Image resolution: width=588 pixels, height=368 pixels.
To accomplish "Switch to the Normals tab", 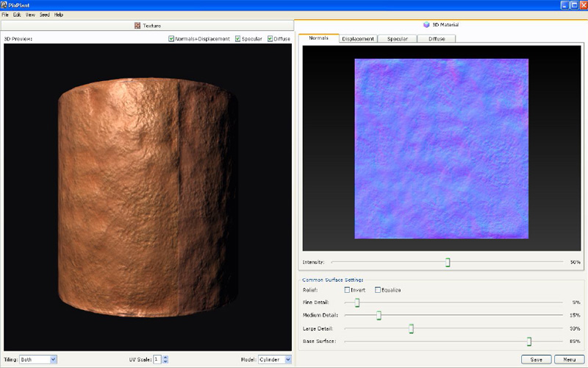I will click(x=319, y=38).
